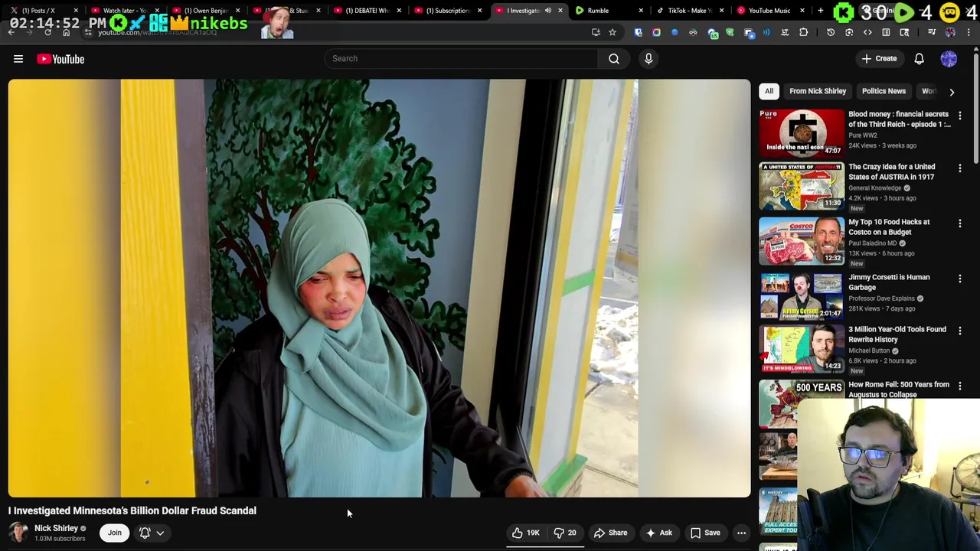Open Professor Dave Explains channel link
980x551 pixels.
[881, 298]
